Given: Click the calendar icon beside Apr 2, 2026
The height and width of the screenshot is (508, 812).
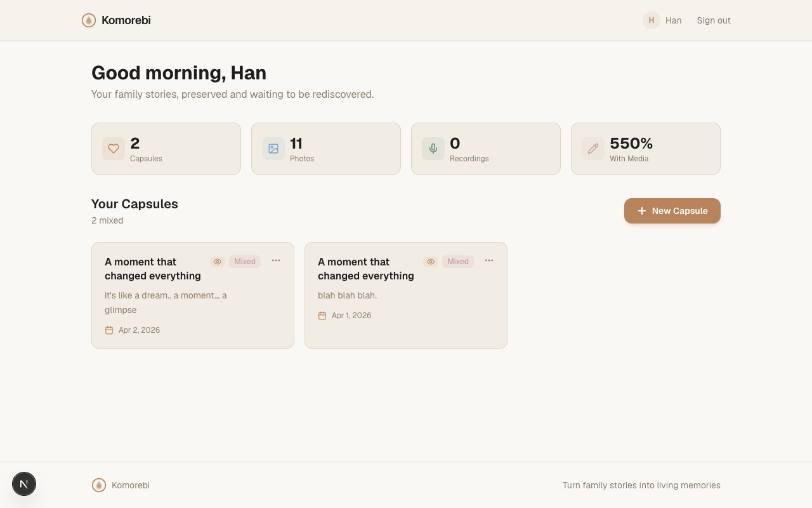Looking at the screenshot, I should tap(109, 330).
